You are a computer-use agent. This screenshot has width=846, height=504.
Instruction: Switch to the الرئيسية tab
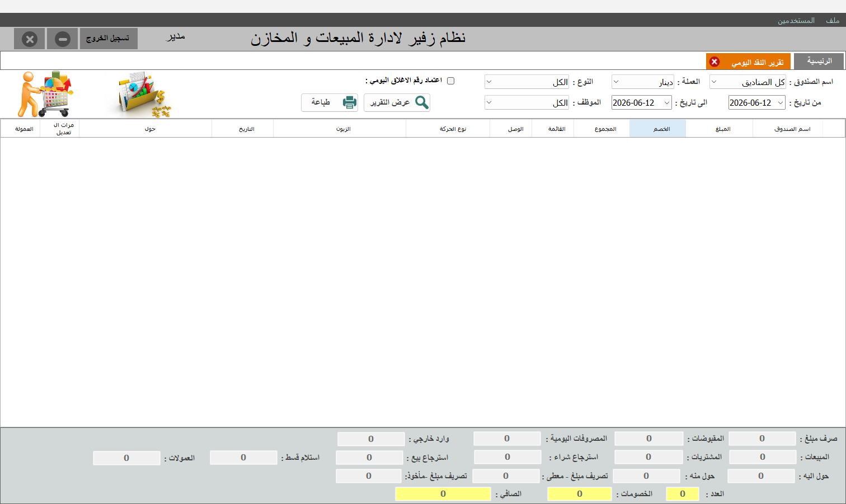[819, 61]
